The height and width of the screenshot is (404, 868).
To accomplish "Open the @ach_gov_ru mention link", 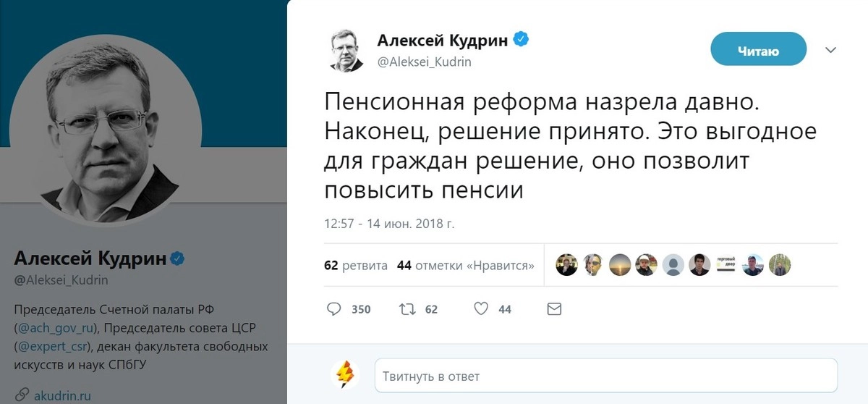I will click(x=55, y=327).
